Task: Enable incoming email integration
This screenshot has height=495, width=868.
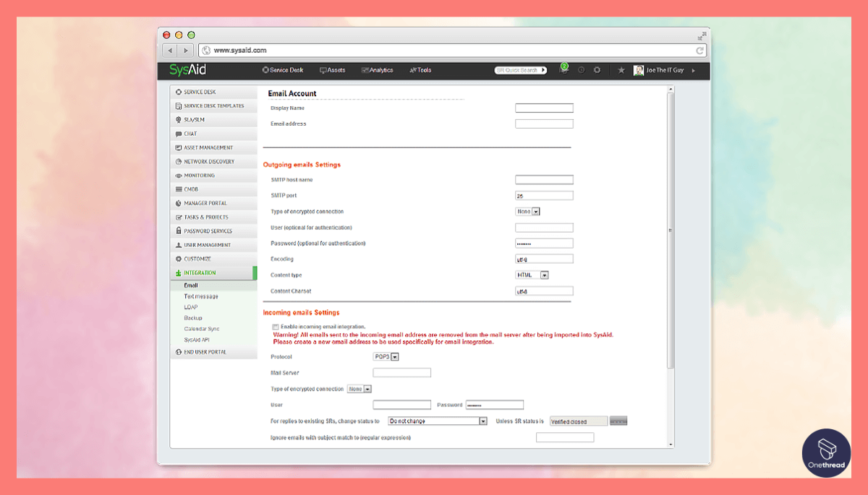Action: point(276,327)
